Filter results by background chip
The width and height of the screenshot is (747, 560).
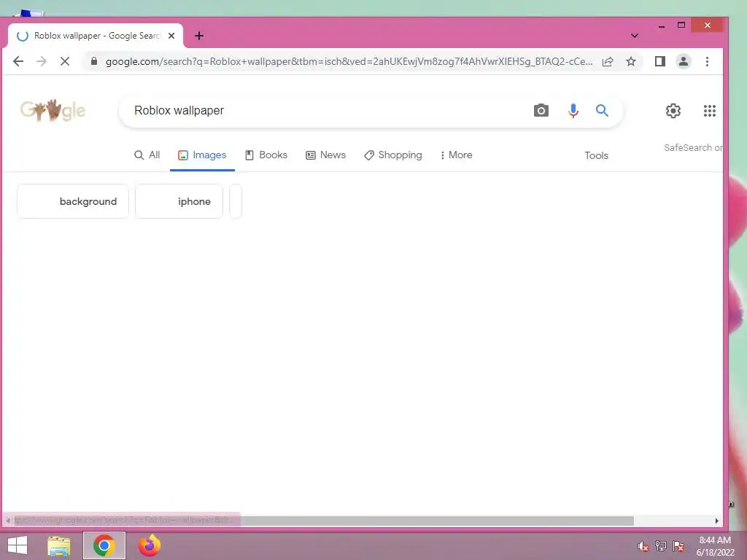click(73, 201)
